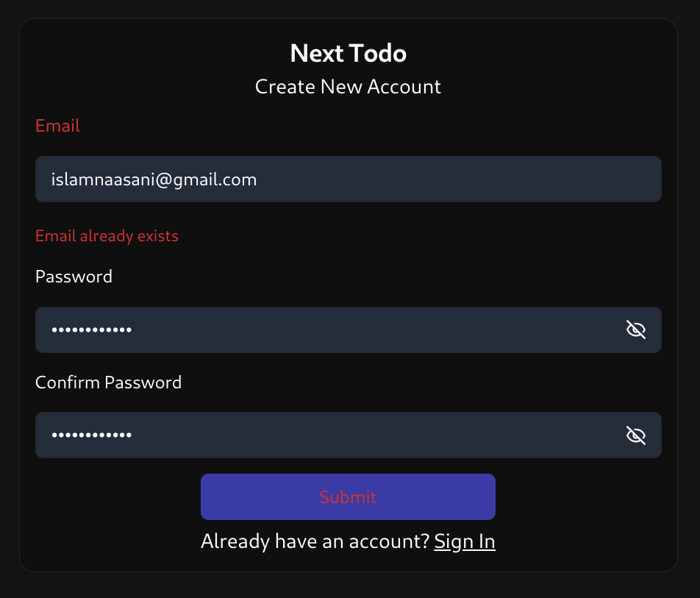
Task: Focus the Email input field
Action: [349, 179]
